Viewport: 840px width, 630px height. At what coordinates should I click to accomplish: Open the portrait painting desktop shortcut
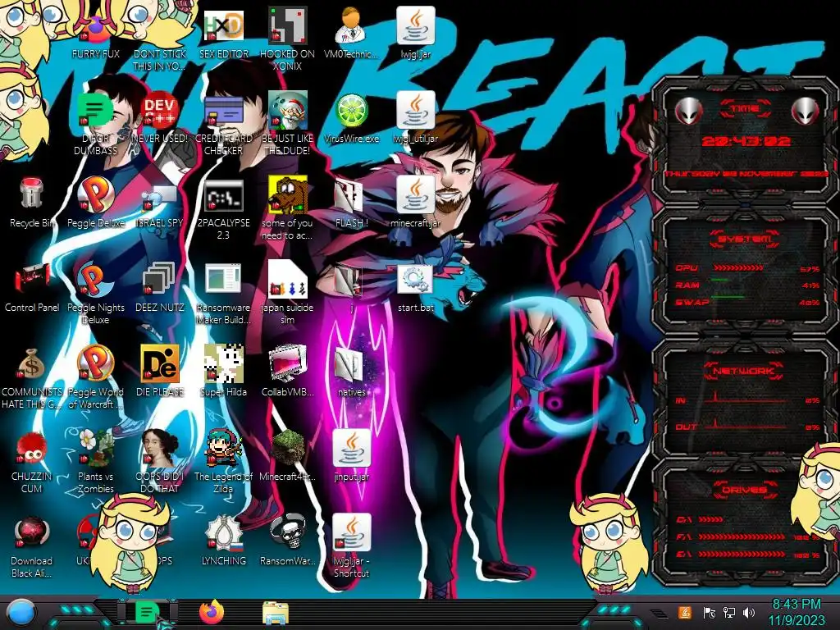coord(160,447)
